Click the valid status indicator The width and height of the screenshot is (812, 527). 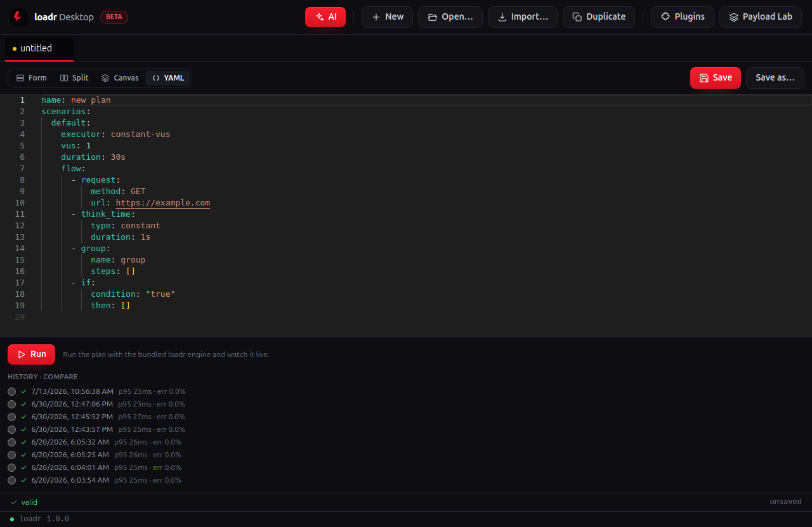pyautogui.click(x=24, y=502)
